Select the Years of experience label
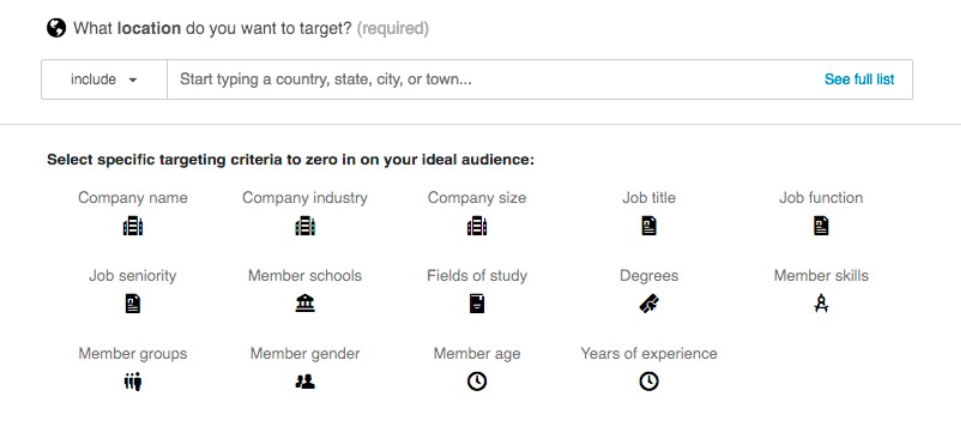Image resolution: width=961 pixels, height=431 pixels. point(648,354)
